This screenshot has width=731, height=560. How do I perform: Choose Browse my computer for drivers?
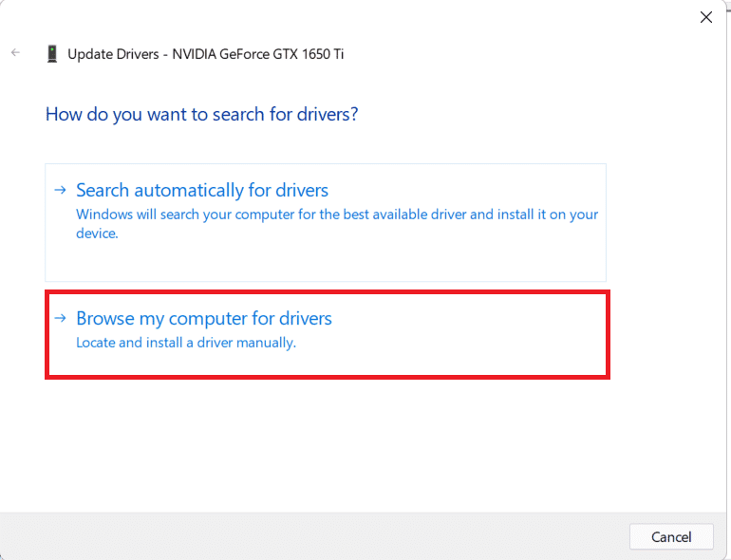tap(328, 334)
